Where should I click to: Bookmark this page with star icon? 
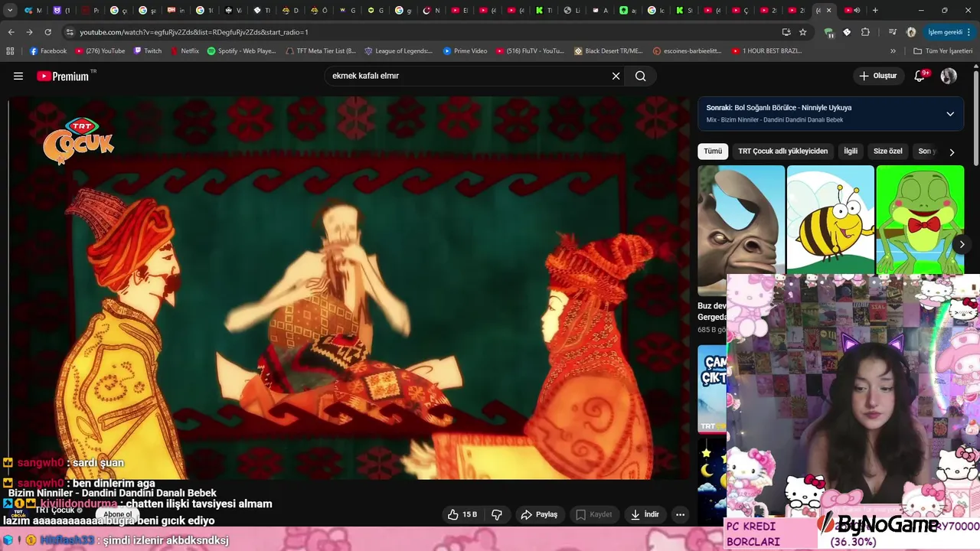pos(803,32)
